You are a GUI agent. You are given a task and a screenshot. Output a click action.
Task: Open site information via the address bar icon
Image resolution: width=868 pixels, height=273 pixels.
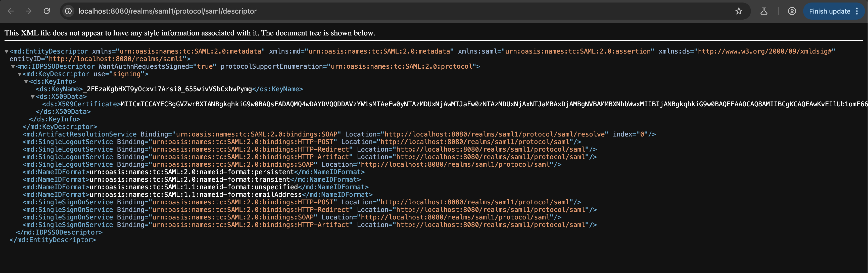tap(68, 11)
